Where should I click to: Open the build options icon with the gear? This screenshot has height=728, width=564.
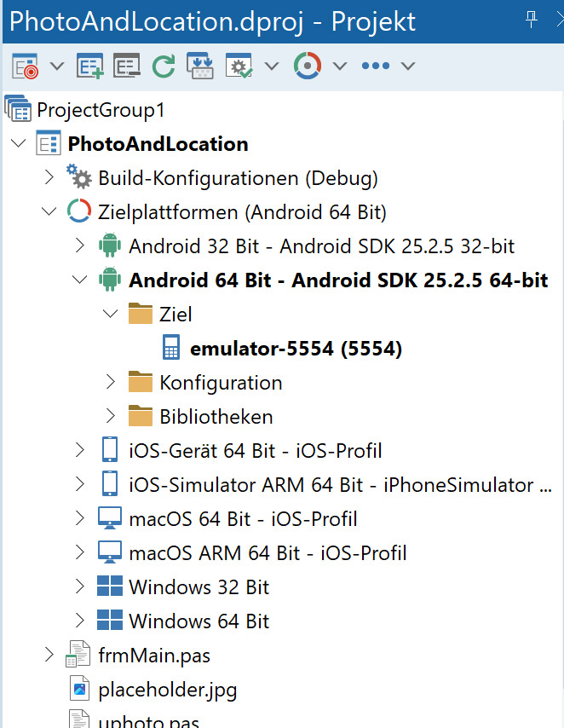tap(237, 66)
